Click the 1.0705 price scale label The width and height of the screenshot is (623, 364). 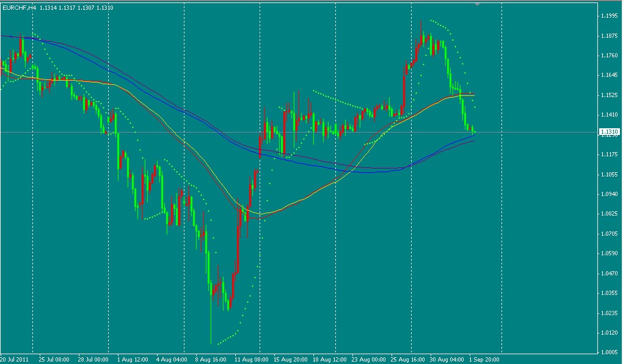point(609,234)
